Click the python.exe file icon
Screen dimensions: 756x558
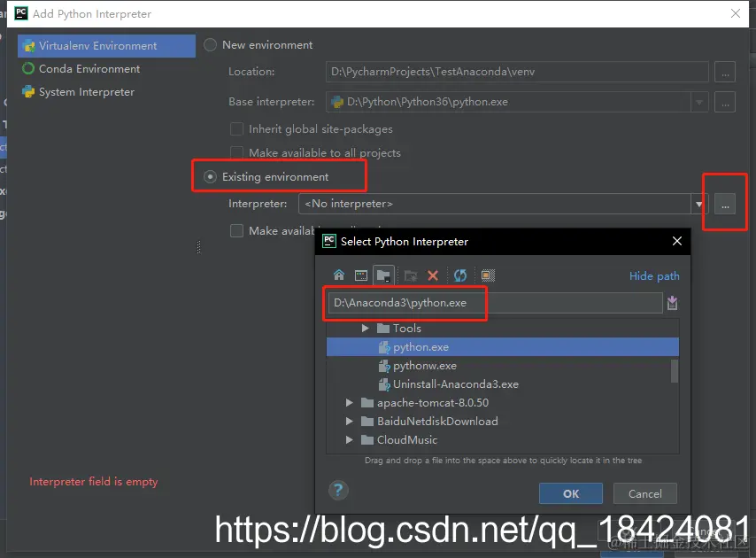[384, 347]
